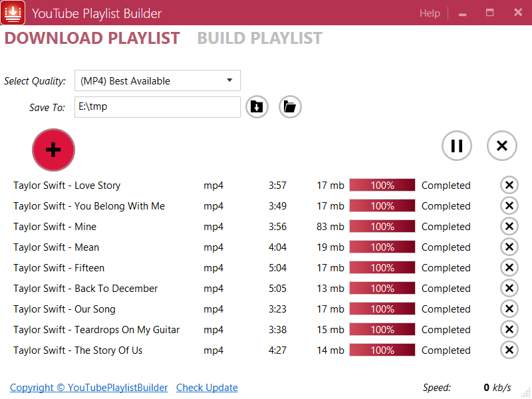Select the Taylor Swift - Back To December title
This screenshot has width=532, height=399.
pyautogui.click(x=86, y=289)
